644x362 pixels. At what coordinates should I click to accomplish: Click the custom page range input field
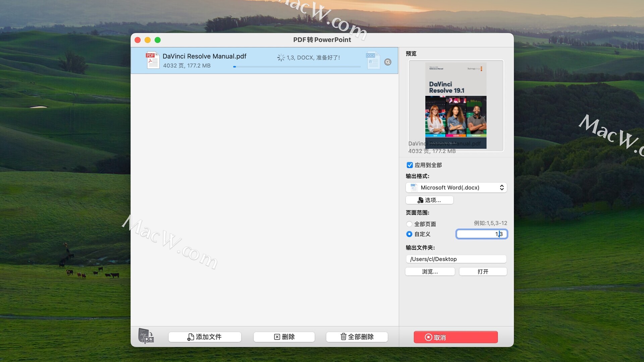(482, 234)
